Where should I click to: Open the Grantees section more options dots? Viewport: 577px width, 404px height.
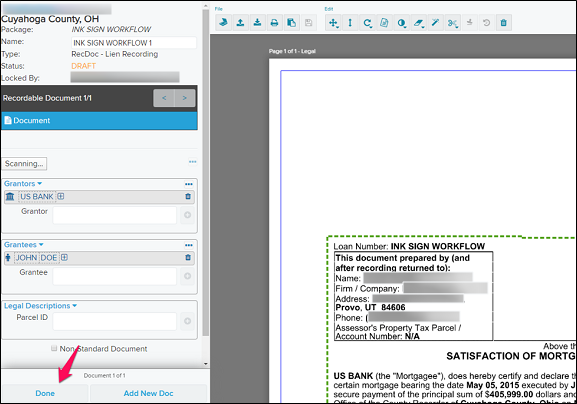[x=189, y=245]
